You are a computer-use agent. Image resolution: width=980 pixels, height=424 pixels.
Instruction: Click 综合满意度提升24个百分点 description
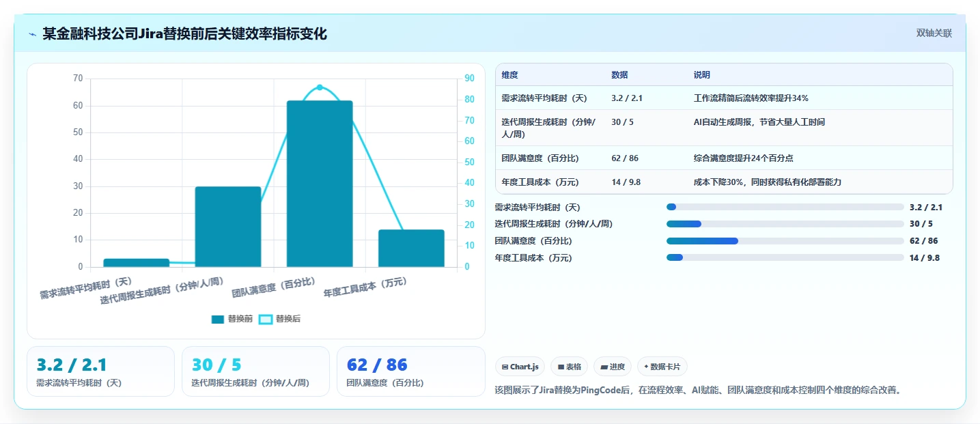[x=743, y=158]
